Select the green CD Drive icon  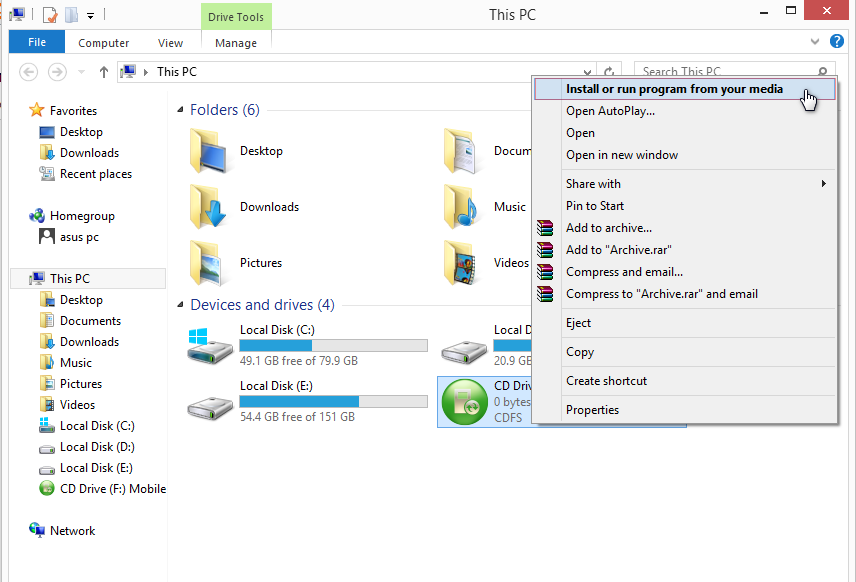pos(464,402)
